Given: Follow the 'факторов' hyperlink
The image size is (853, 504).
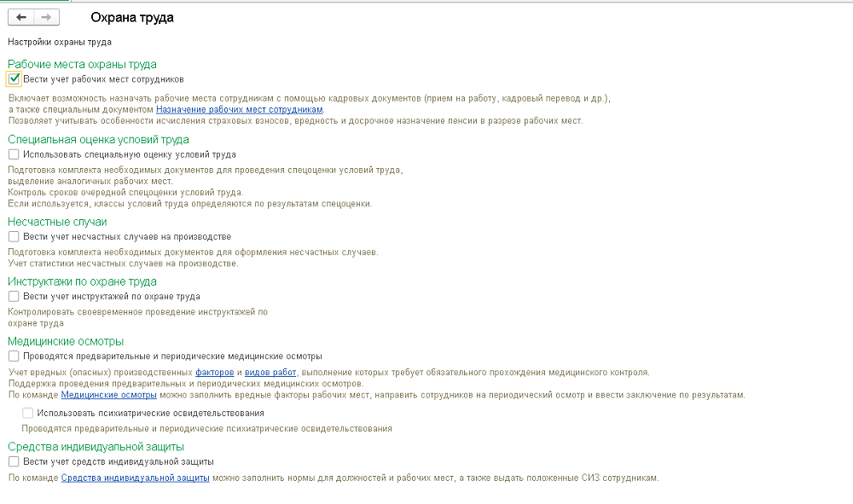Looking at the screenshot, I should (214, 373).
